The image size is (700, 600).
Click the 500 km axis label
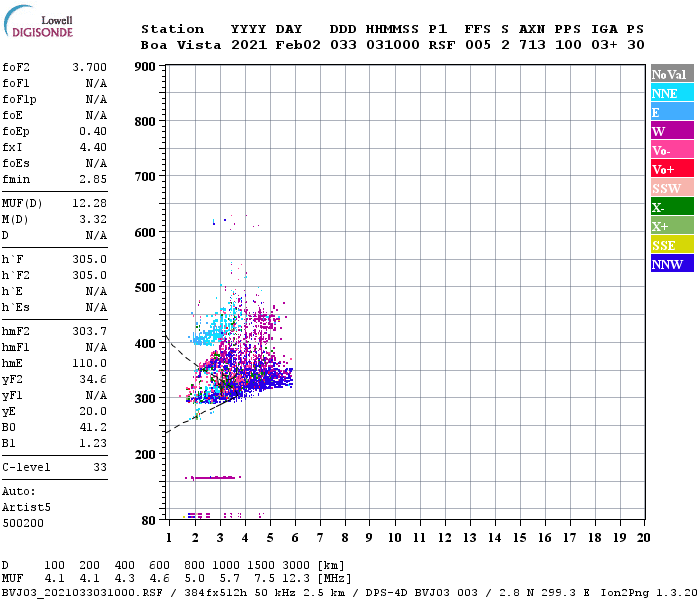pos(145,287)
